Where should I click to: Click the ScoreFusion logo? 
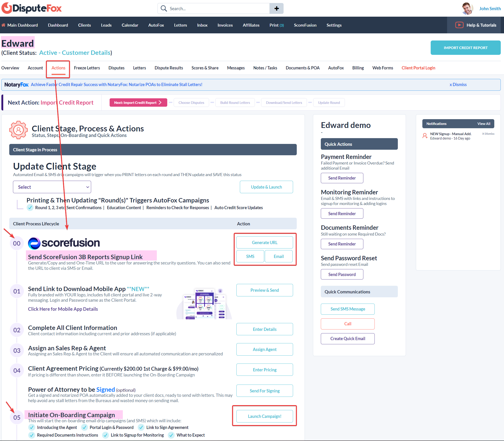point(64,243)
